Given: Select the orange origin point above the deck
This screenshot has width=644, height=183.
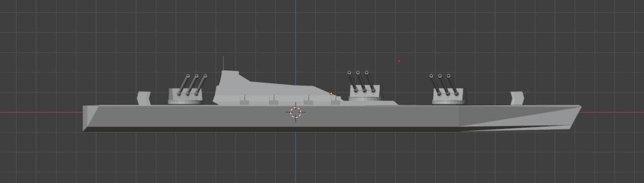Looking at the screenshot, I should coord(331,94).
